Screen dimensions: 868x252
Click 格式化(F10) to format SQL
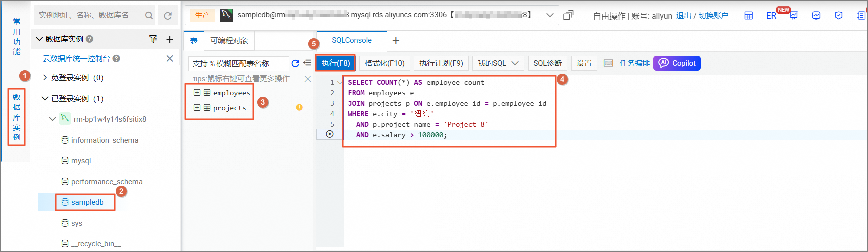(x=384, y=63)
